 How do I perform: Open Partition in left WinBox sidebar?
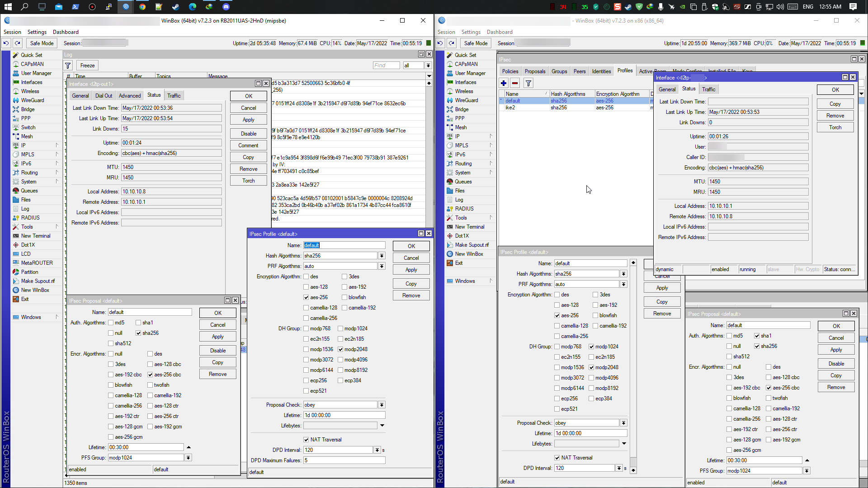29,272
